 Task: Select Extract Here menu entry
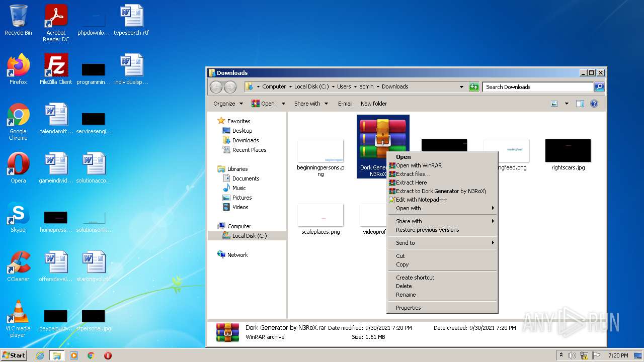[442, 183]
